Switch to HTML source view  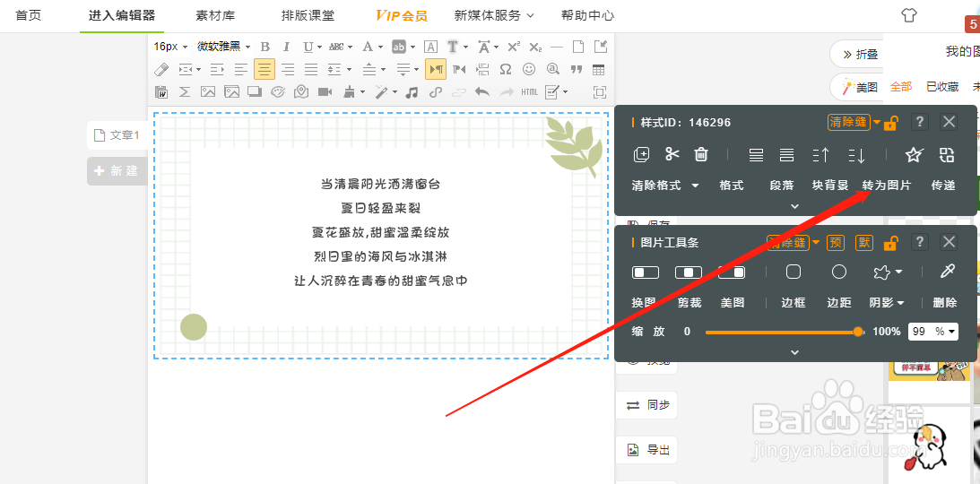tap(529, 91)
